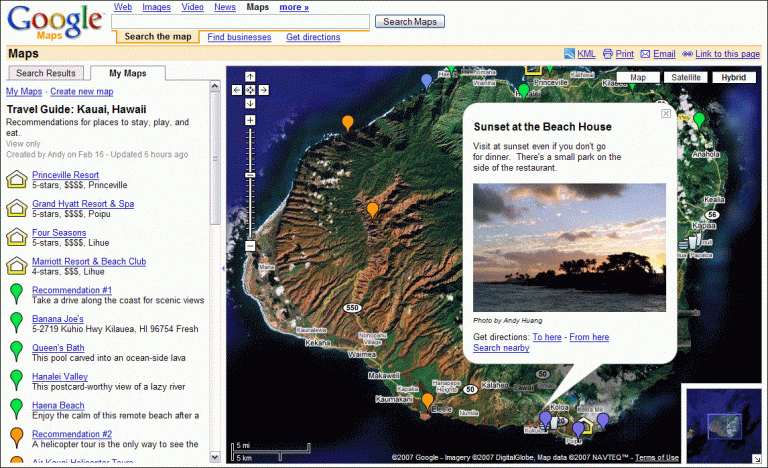Switch to Map view
Viewport: 768px width, 468px height.
pos(637,77)
